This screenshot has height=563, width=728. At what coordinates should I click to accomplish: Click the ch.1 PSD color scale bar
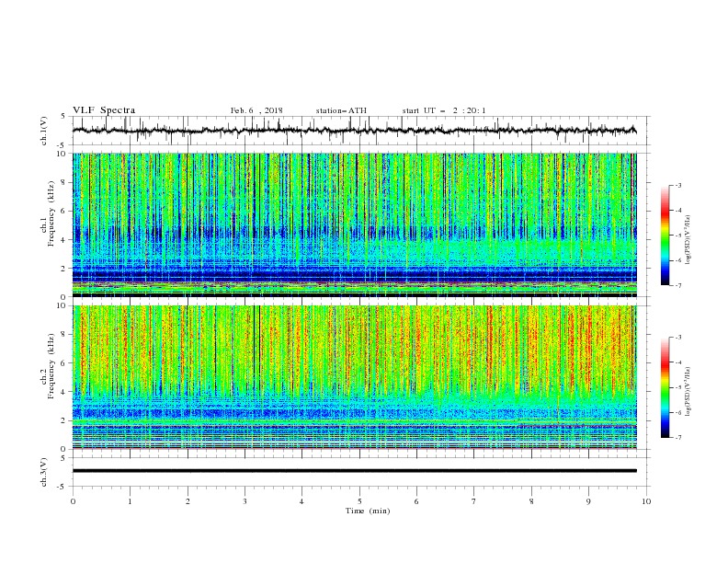(x=665, y=236)
